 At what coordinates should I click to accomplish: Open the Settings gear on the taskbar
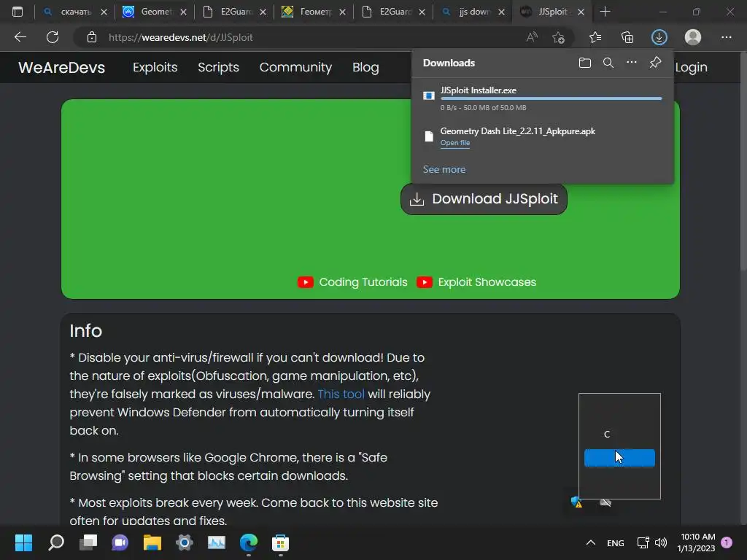(x=185, y=542)
